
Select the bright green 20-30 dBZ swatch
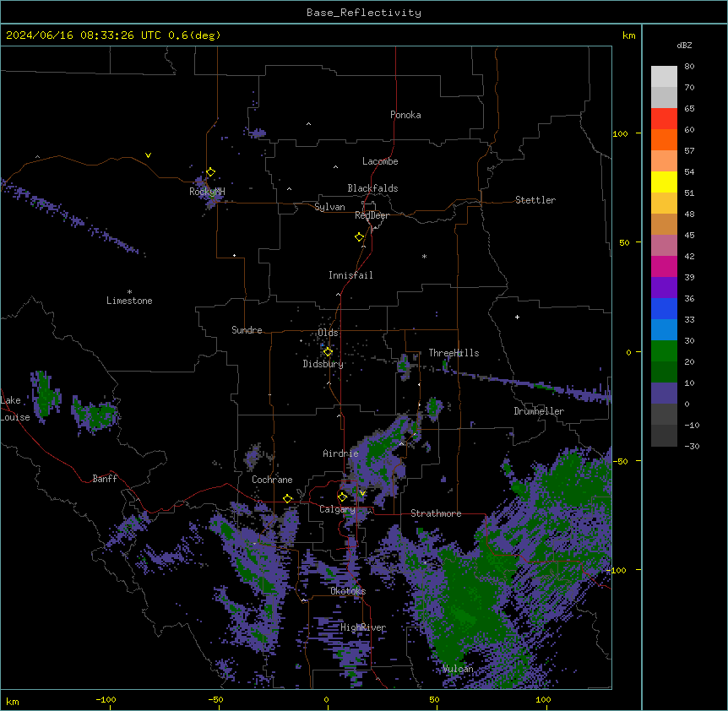664,351
